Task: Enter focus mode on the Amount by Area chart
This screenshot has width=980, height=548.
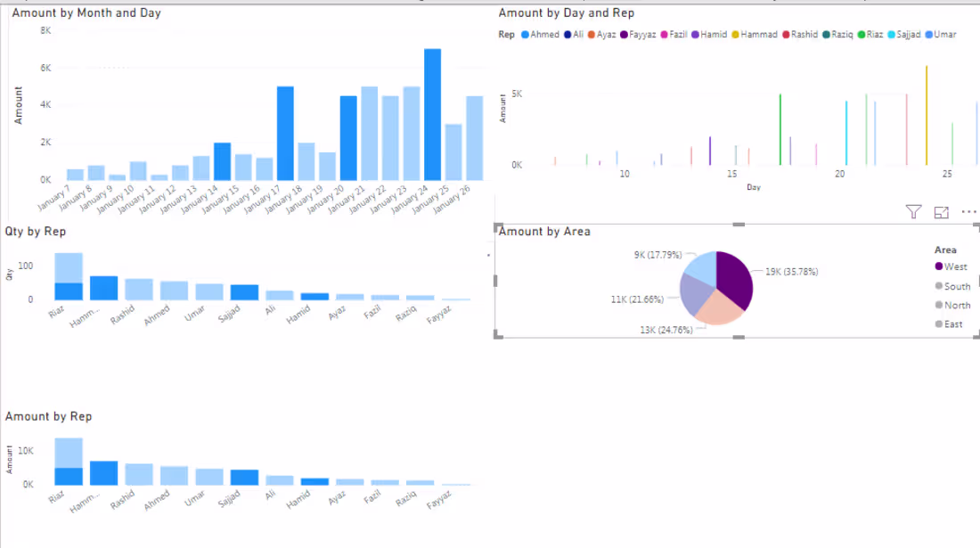Action: tap(940, 212)
